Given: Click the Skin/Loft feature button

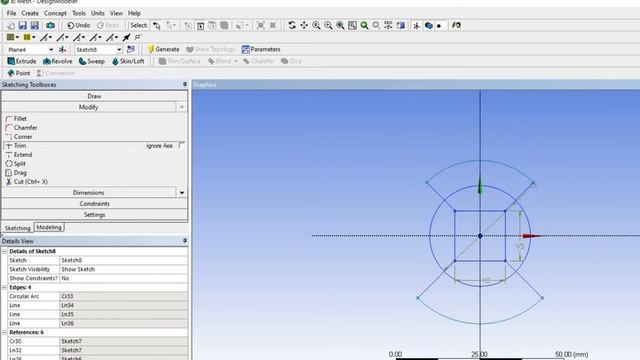Looking at the screenshot, I should point(128,61).
